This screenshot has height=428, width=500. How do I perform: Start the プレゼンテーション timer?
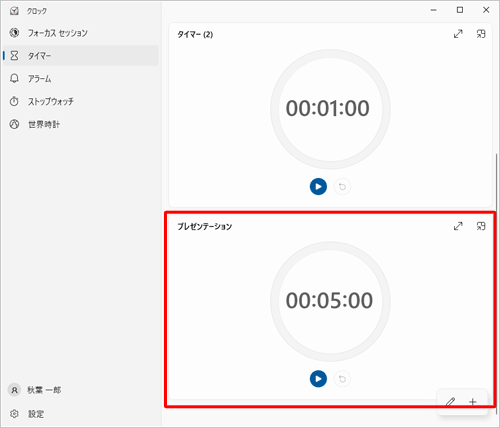[318, 379]
